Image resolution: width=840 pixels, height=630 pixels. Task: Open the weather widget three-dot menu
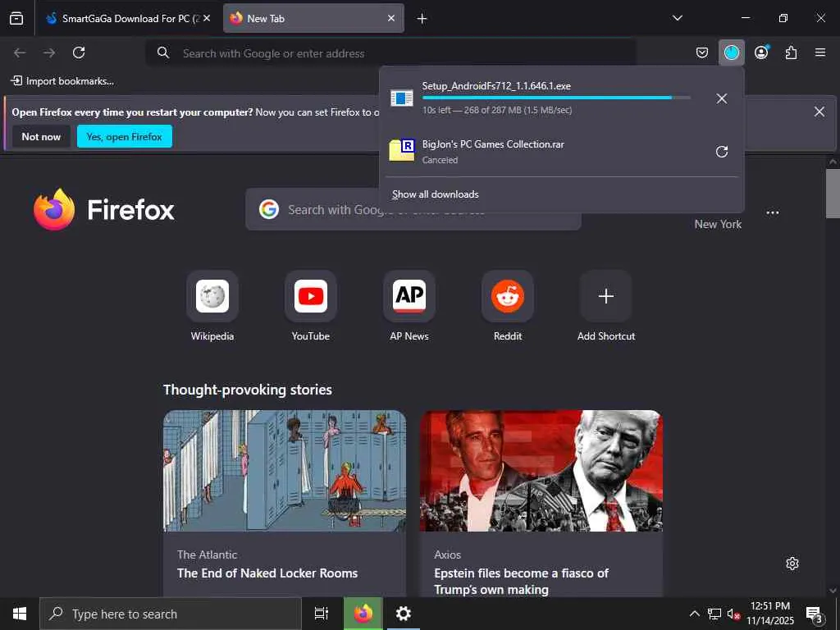click(x=773, y=212)
